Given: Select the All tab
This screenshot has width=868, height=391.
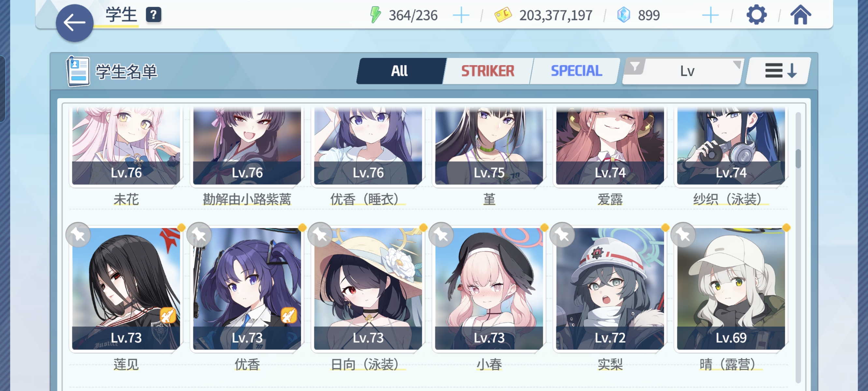Looking at the screenshot, I should [x=400, y=71].
